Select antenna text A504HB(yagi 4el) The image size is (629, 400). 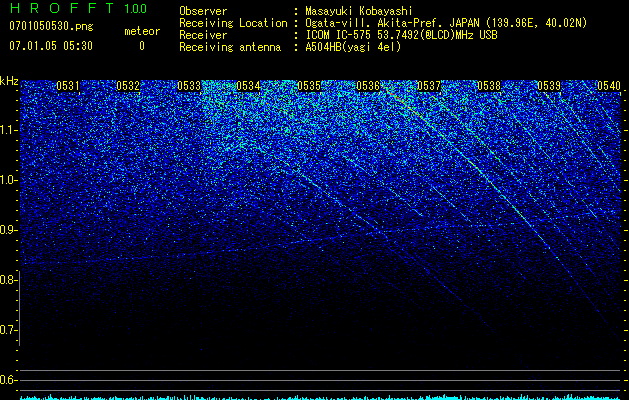click(353, 47)
